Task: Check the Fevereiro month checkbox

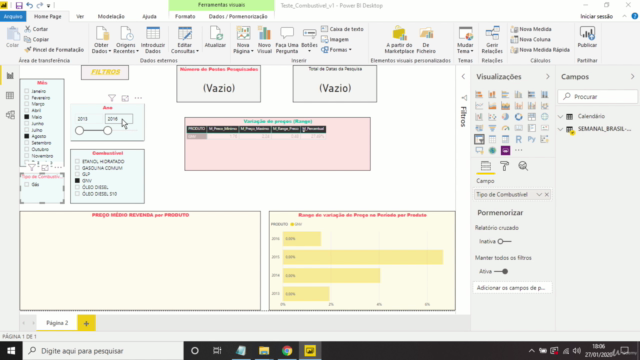Action: point(27,98)
